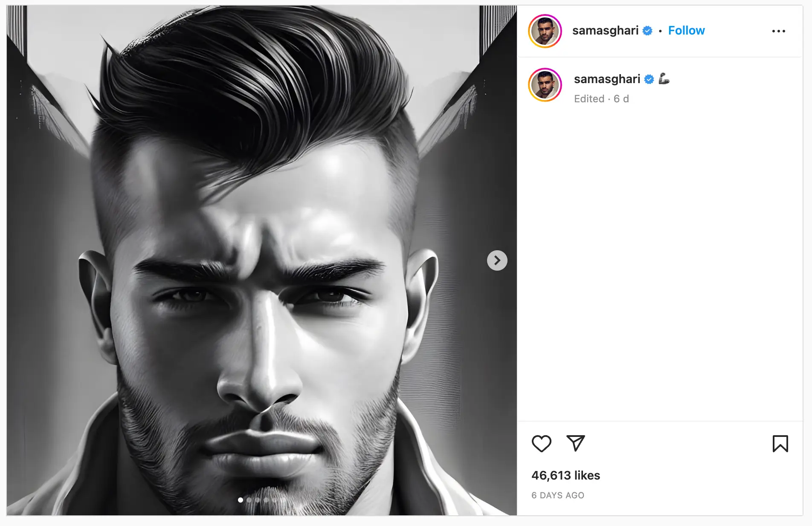Jump to the second carousel indicator dot
Screen dimensions: 812x526
(x=249, y=500)
